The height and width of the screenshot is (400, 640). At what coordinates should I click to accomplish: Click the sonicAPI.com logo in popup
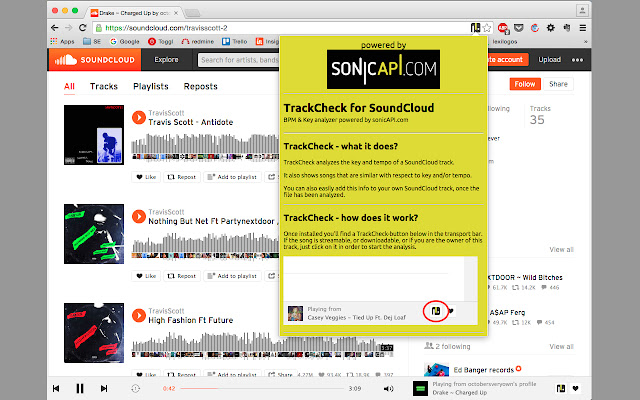point(383,69)
